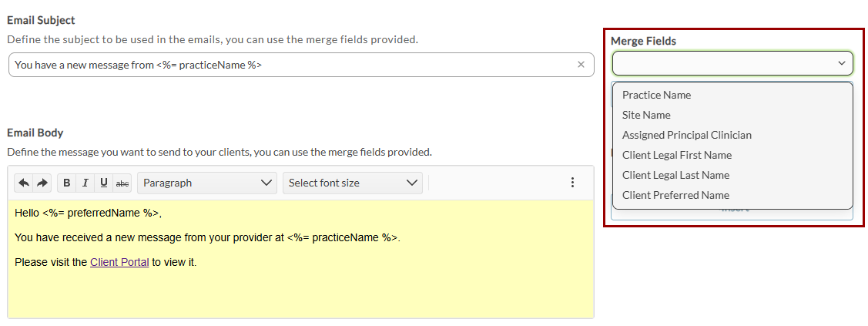Click the redo arrow in editor toolbar
Image resolution: width=868 pixels, height=326 pixels.
click(42, 183)
